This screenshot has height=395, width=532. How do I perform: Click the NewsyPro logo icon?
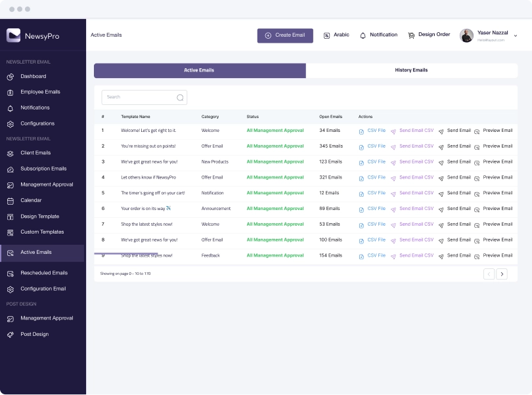[x=14, y=35]
